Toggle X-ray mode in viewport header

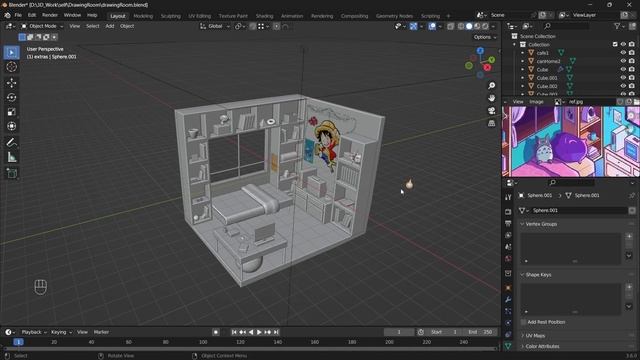click(x=451, y=26)
